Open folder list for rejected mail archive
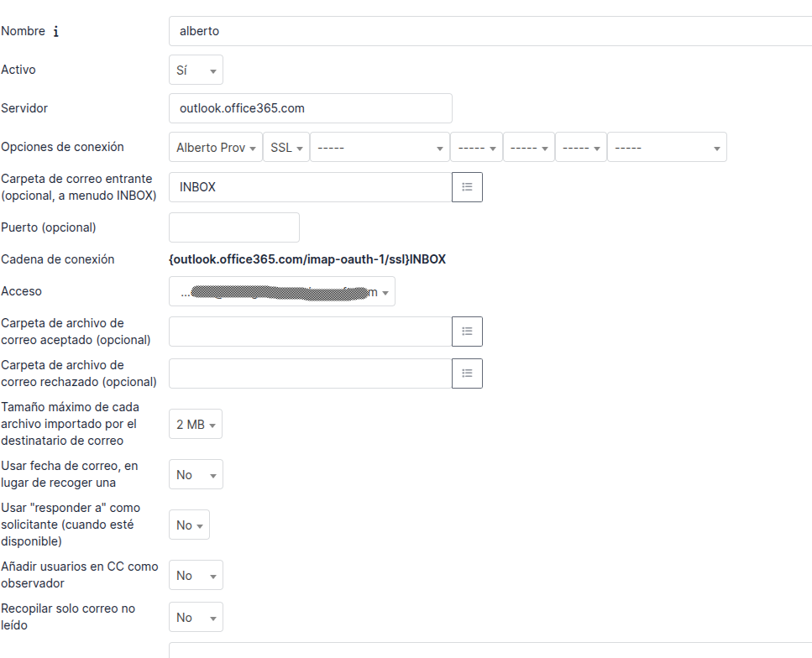The image size is (812, 658). pyautogui.click(x=467, y=373)
